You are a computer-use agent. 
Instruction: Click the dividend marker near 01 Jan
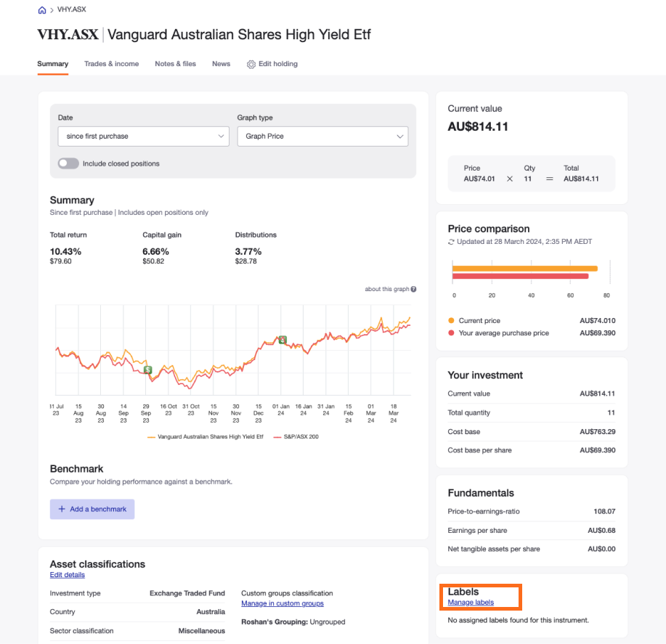[283, 340]
